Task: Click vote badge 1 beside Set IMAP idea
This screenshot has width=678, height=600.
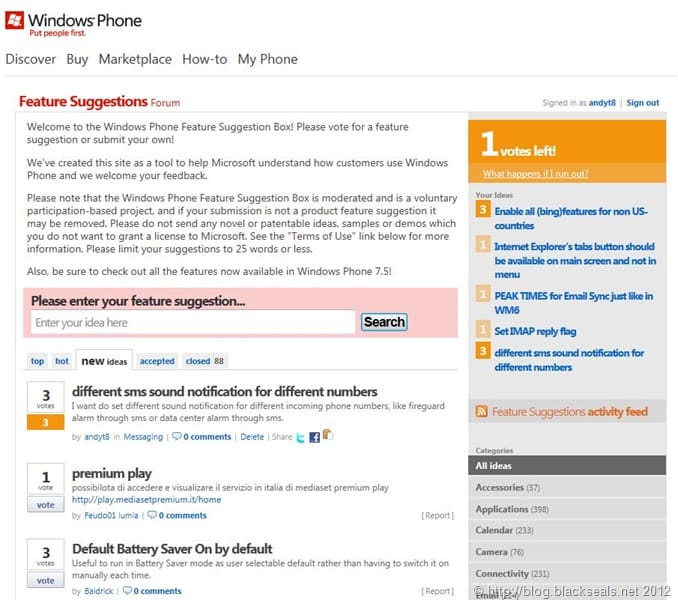Action: [483, 329]
